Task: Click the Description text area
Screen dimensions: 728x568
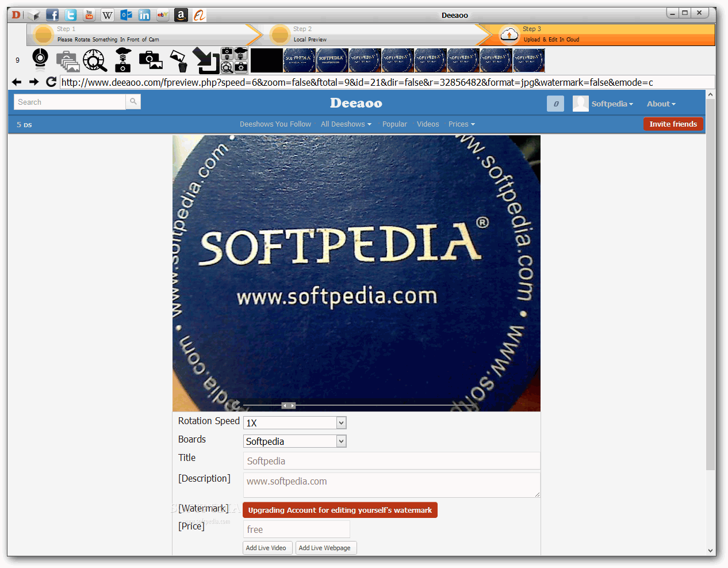Action: [392, 485]
